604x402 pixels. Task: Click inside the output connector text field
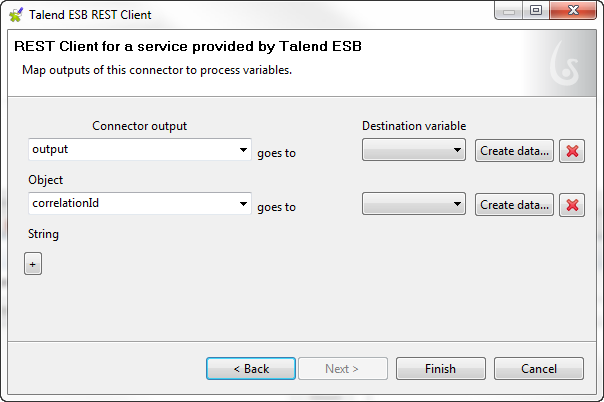[x=130, y=150]
